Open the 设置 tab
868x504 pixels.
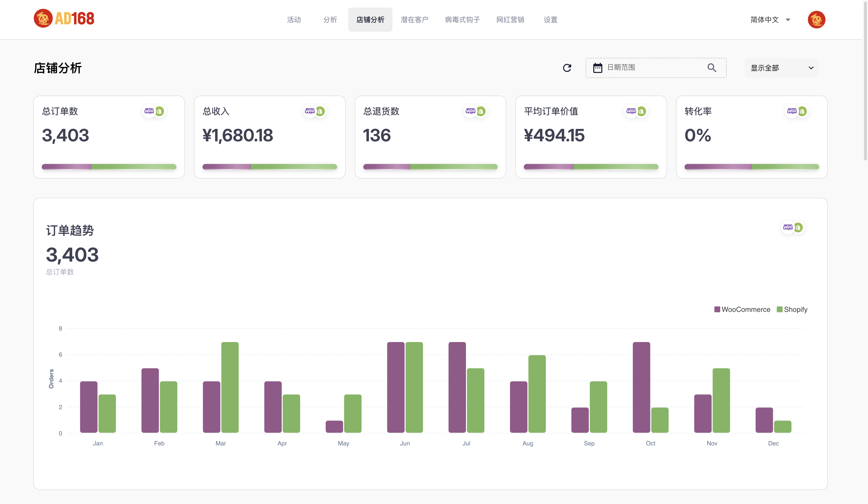pyautogui.click(x=550, y=20)
